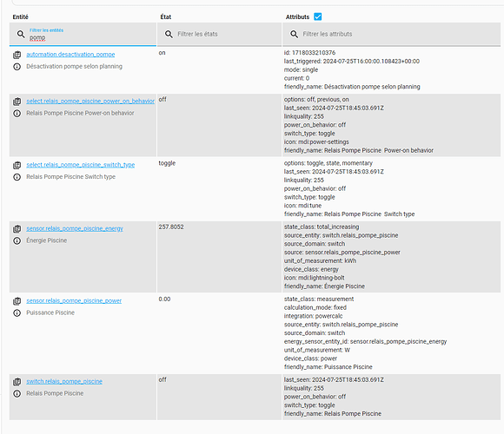Copy entity ID of select.relais_pompe_piscine_power_on_behavior

point(17,102)
